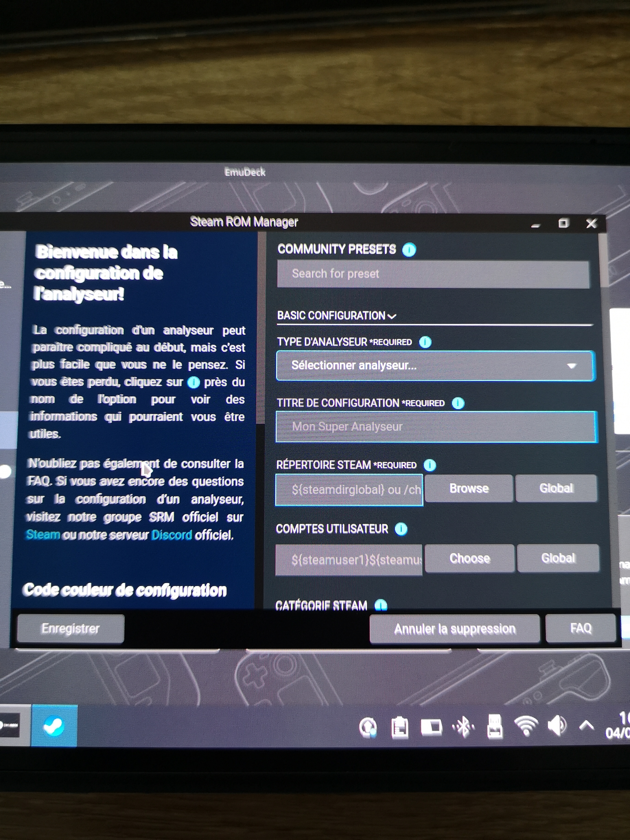This screenshot has width=630, height=840.
Task: Click info icon beside Type d'analyseur
Action: (425, 342)
